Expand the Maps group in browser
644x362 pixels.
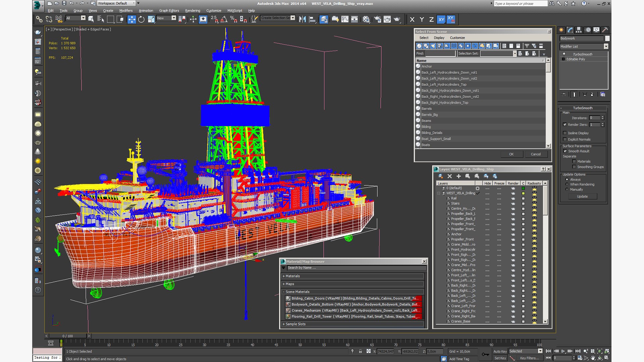click(x=353, y=284)
